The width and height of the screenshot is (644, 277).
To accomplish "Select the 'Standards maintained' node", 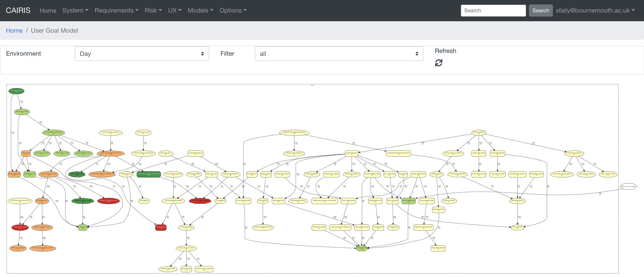I will coord(352,154).
